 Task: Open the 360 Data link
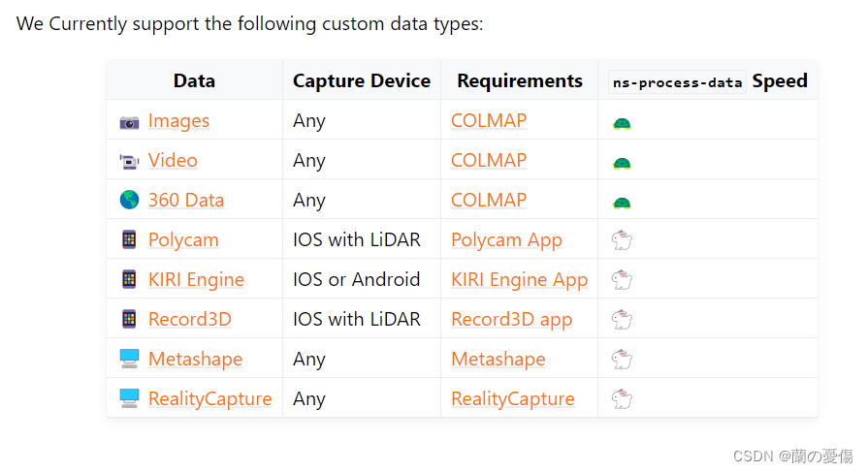[x=186, y=201]
